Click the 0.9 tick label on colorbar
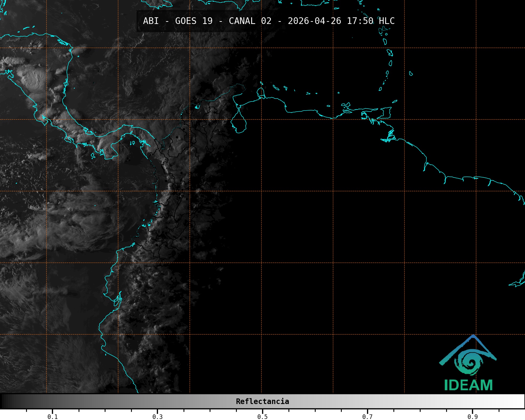The width and height of the screenshot is (525, 420). (472, 417)
